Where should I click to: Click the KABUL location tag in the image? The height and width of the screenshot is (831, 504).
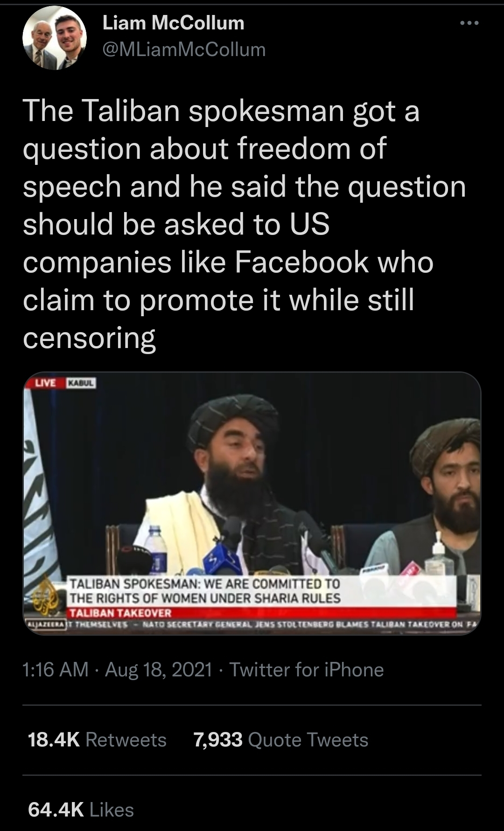(82, 383)
